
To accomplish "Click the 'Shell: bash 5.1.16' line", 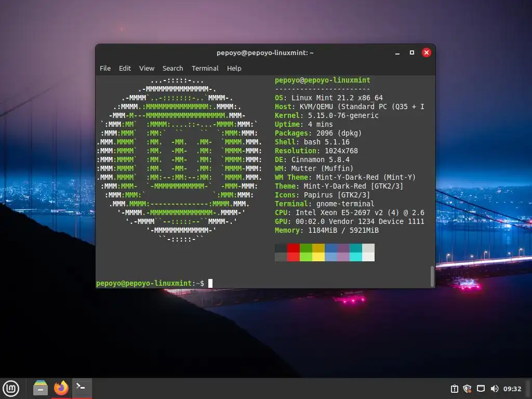I will coord(312,142).
